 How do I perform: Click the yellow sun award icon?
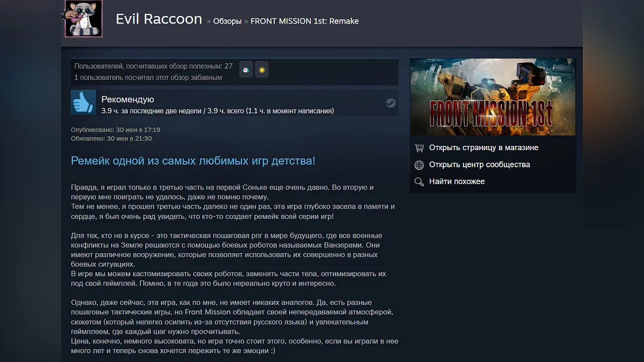click(x=261, y=69)
